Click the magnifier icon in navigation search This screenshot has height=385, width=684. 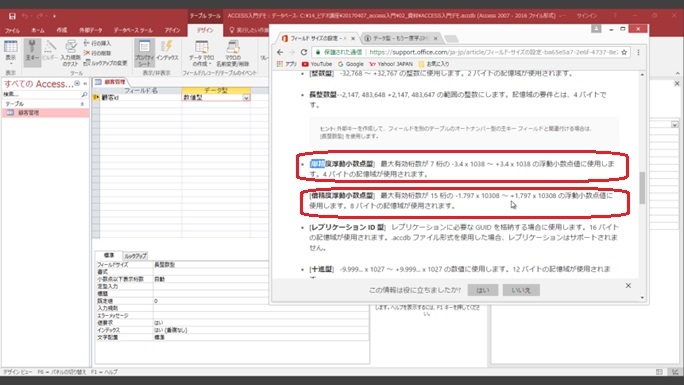(84, 94)
